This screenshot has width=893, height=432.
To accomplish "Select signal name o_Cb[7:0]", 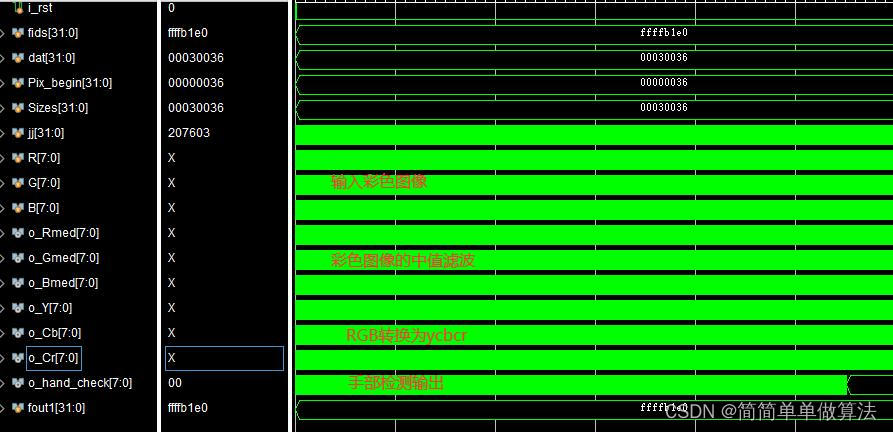I will [54, 334].
